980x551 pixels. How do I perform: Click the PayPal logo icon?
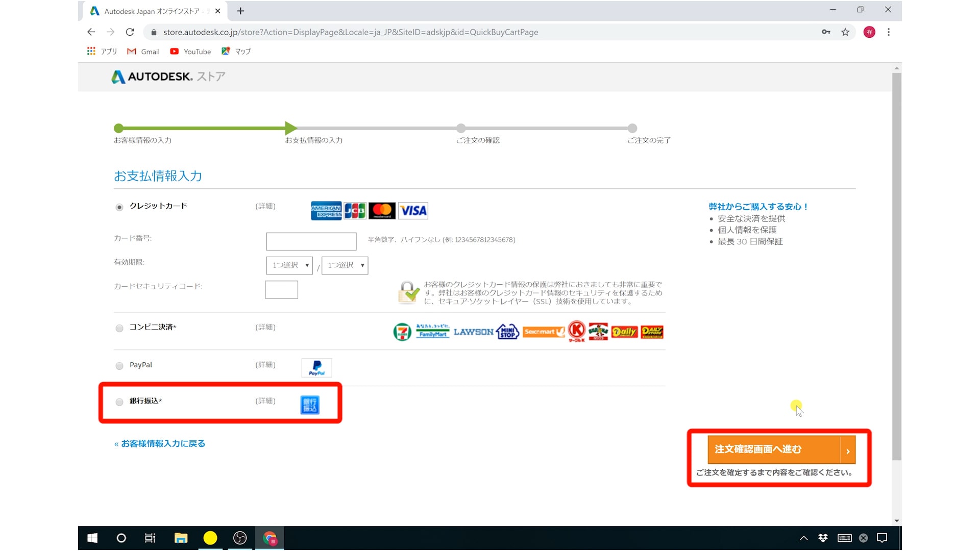tap(316, 367)
